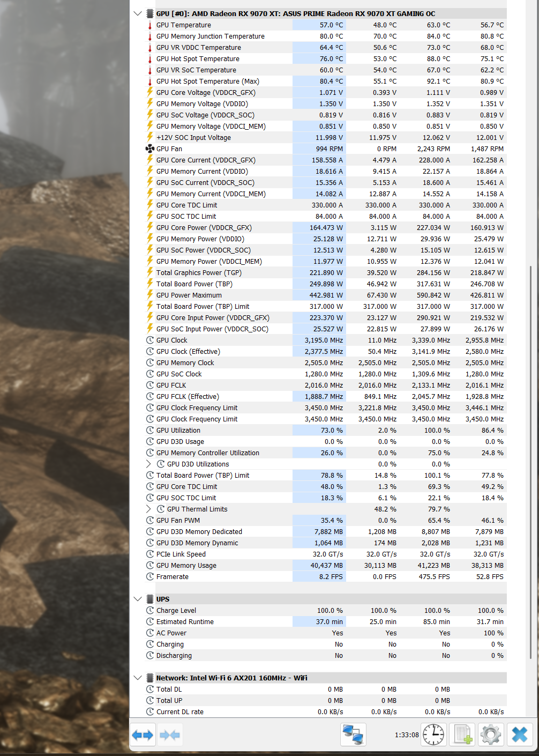Click the PCIe Link Speed icon
This screenshot has height=756, width=539.
coord(150,554)
